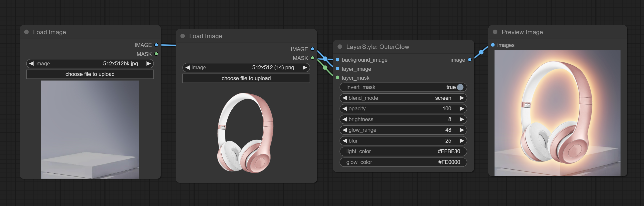Edit the glow_color #FE0000 field

click(x=403, y=162)
